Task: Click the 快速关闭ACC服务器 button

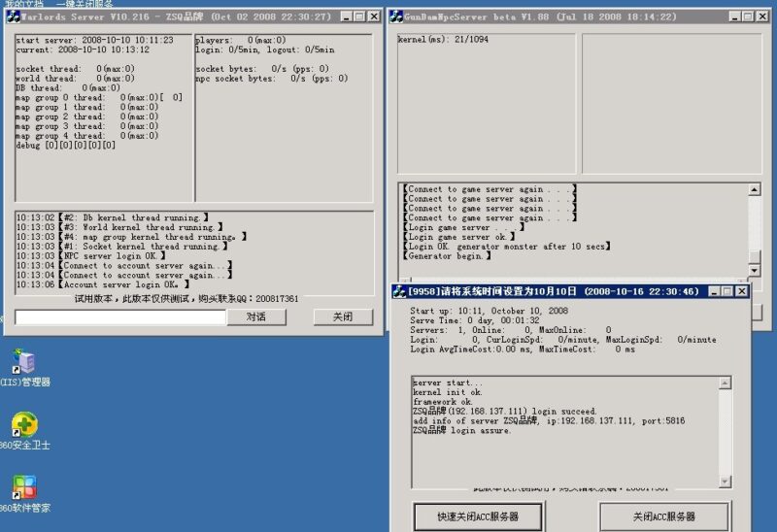Action: pyautogui.click(x=476, y=515)
